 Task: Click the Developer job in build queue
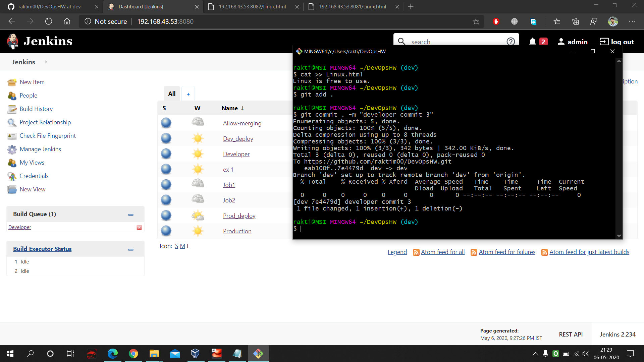(x=19, y=227)
